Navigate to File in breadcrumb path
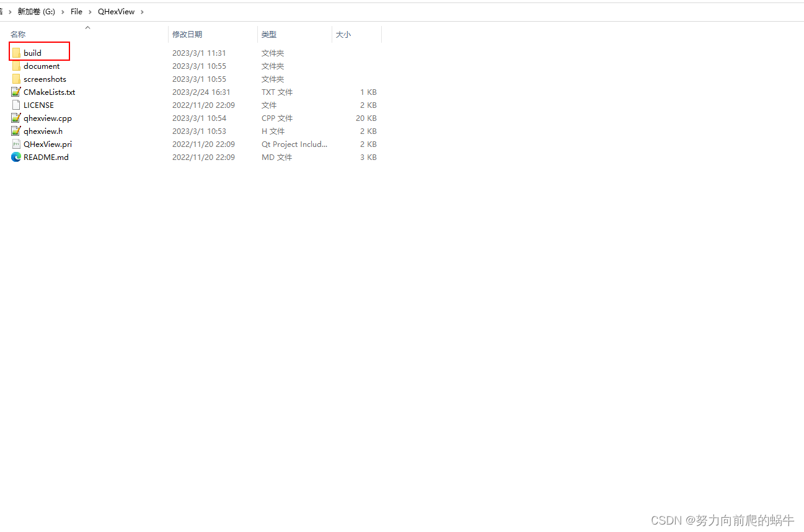Image resolution: width=804 pixels, height=532 pixels. click(76, 11)
